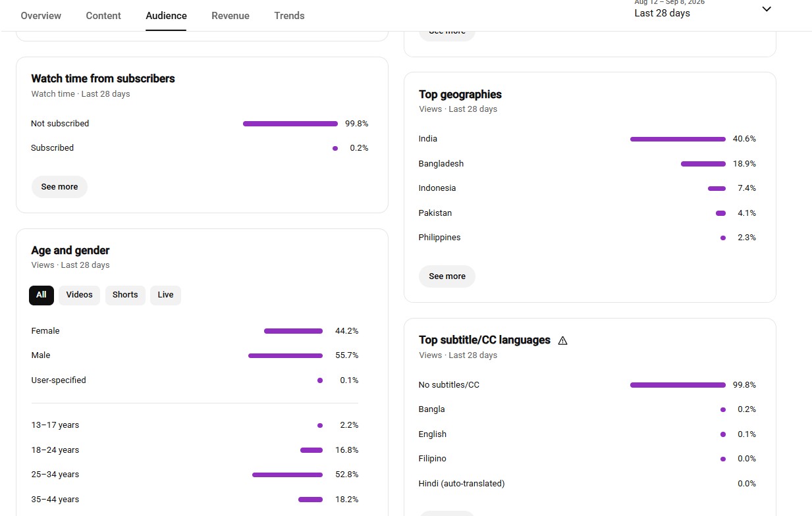
Task: Filter Age and gender by Shorts
Action: point(125,295)
